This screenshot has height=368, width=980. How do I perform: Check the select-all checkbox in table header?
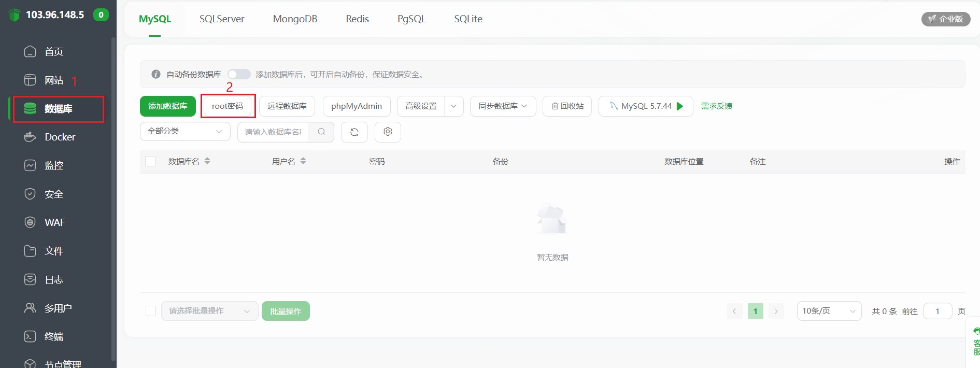pyautogui.click(x=150, y=161)
